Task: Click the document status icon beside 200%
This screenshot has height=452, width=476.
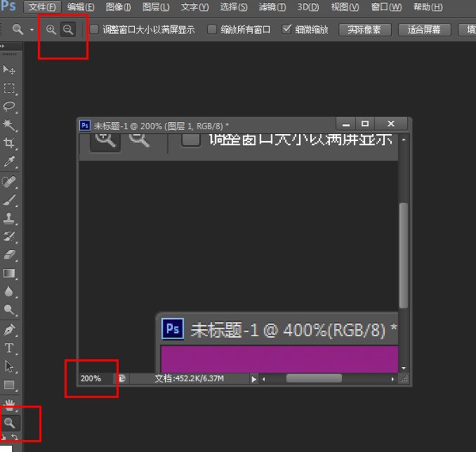Action: (121, 378)
